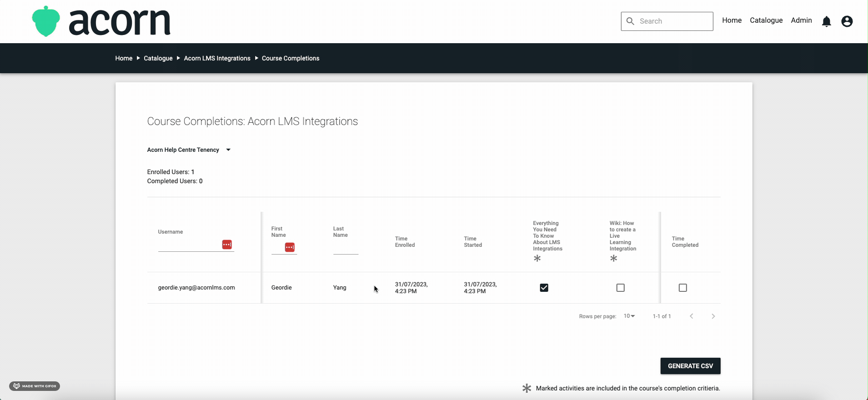This screenshot has height=400, width=868.
Task: Click the Last Name filter field
Action: point(346,248)
